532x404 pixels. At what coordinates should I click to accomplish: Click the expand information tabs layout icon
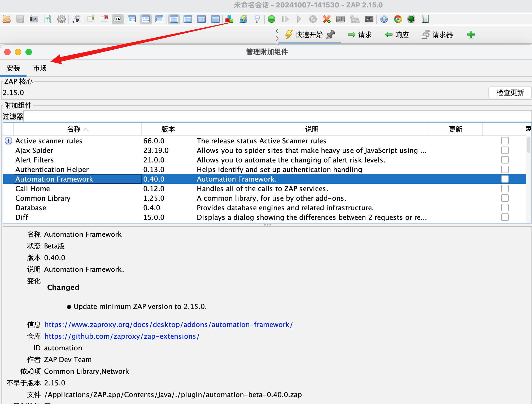[146, 19]
